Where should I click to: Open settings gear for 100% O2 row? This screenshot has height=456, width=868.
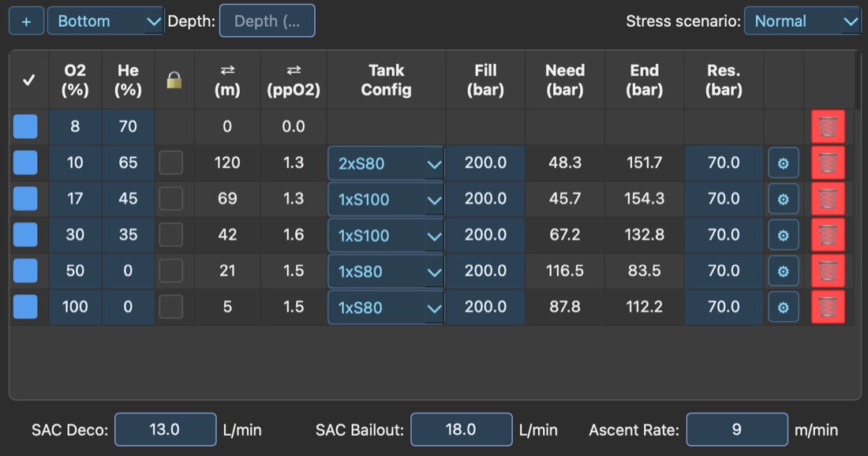[784, 307]
